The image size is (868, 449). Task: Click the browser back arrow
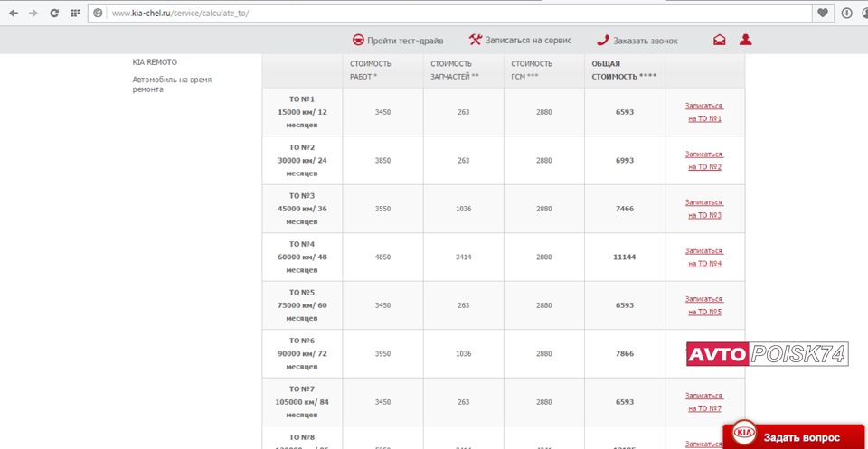click(14, 14)
